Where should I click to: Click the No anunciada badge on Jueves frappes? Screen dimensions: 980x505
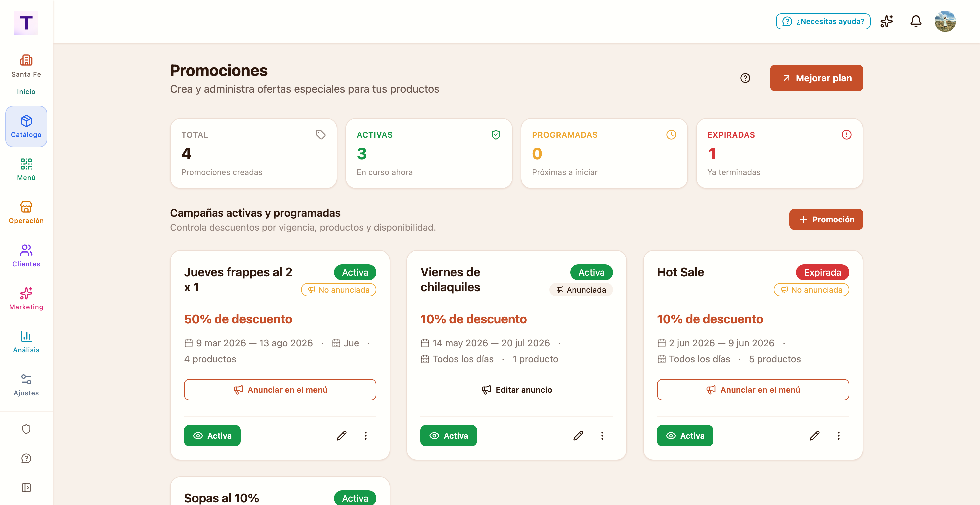[338, 290]
